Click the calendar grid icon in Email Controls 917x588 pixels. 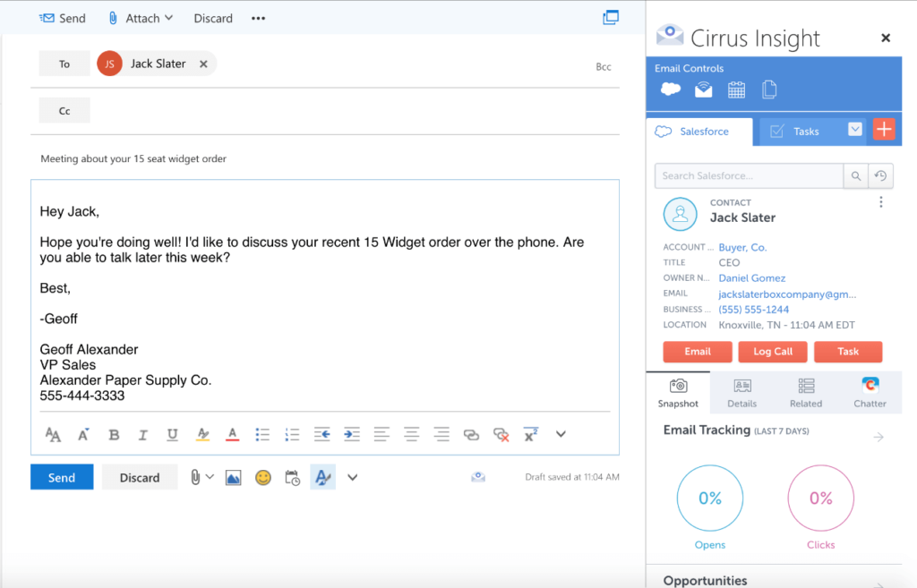click(x=736, y=90)
